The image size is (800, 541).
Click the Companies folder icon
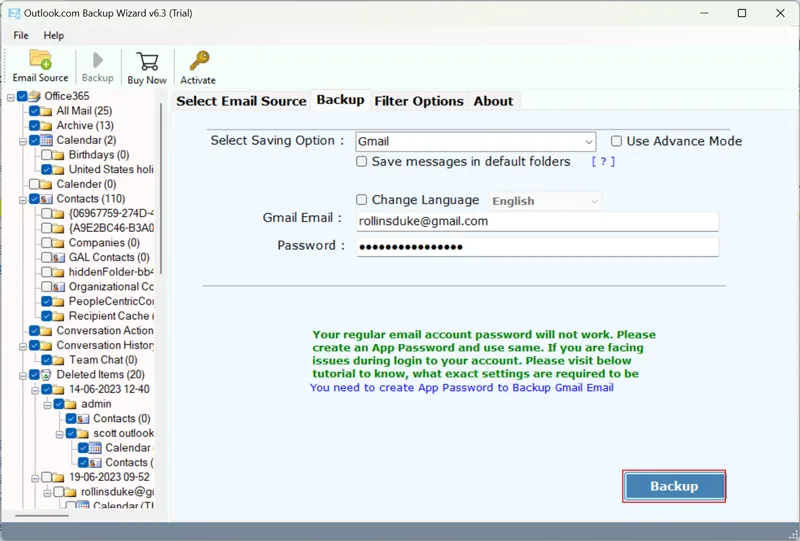coord(59,243)
